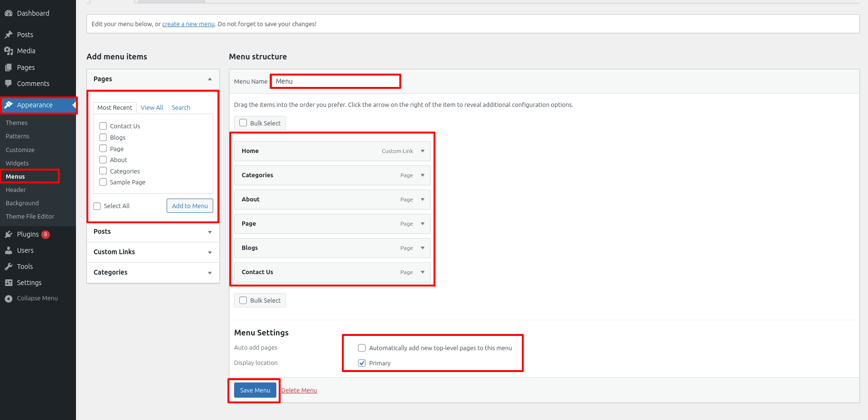Uncheck the Primary display location checkbox
Image resolution: width=868 pixels, height=420 pixels.
tap(362, 363)
